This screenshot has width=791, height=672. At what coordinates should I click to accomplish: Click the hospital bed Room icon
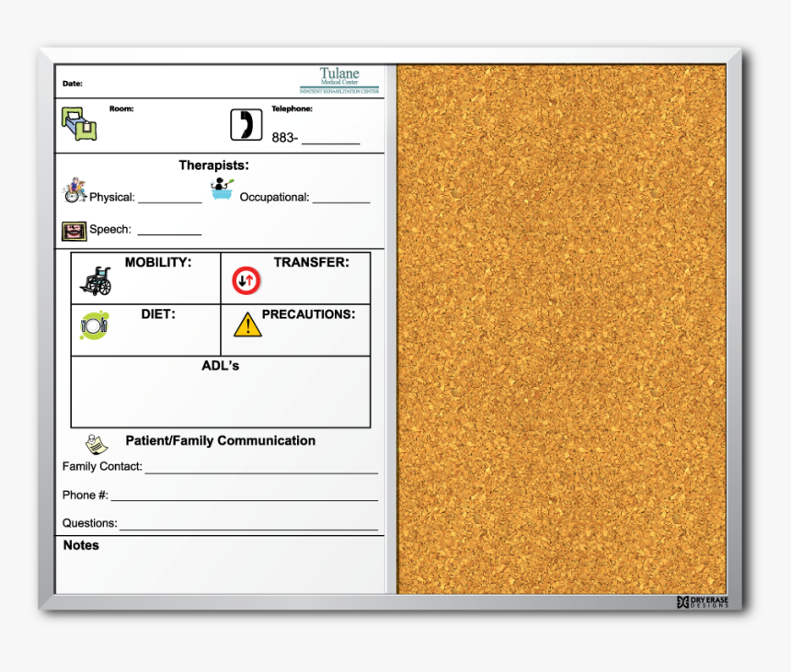pos(78,123)
